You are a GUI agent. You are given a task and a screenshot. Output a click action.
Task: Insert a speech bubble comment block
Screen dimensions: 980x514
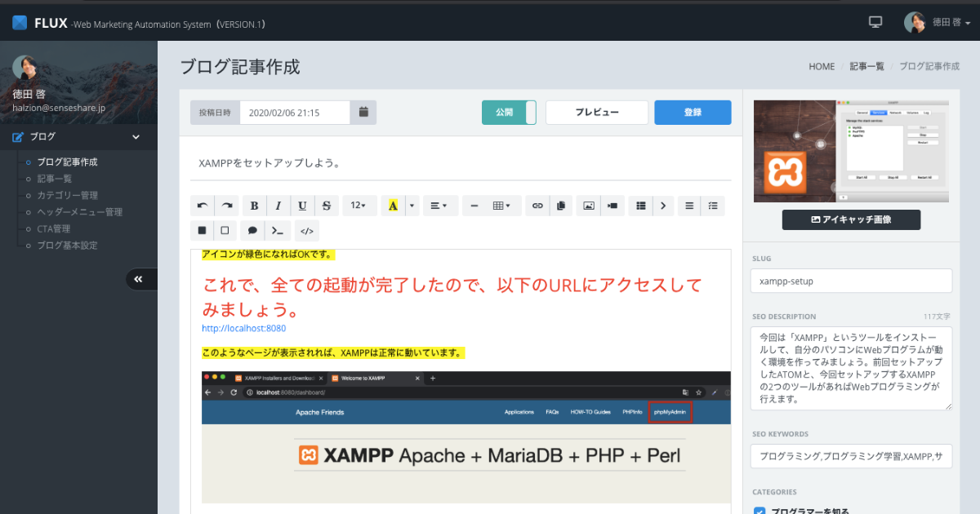[253, 230]
